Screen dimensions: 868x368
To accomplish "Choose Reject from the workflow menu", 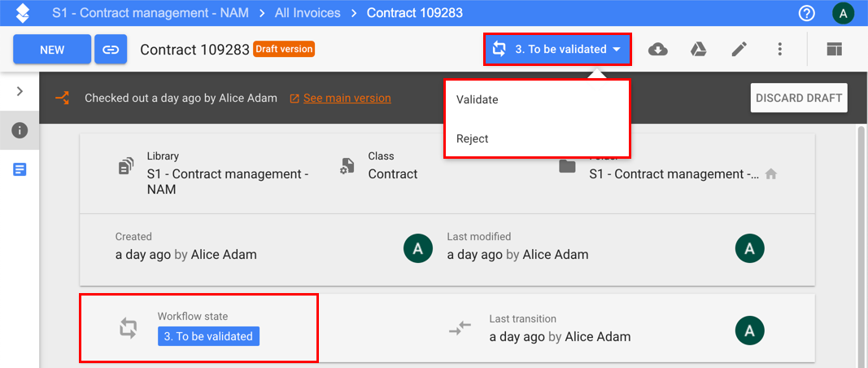I will click(x=473, y=138).
